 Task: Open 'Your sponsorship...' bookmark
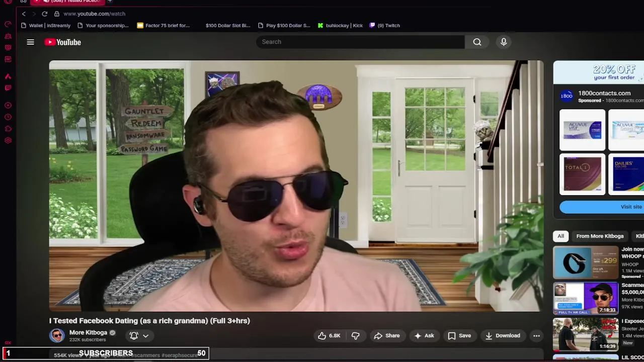pyautogui.click(x=103, y=25)
